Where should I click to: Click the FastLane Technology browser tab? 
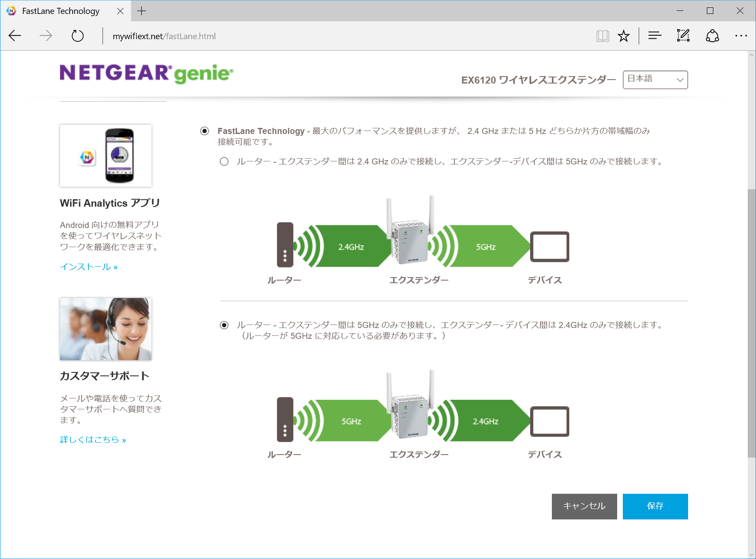point(61,11)
